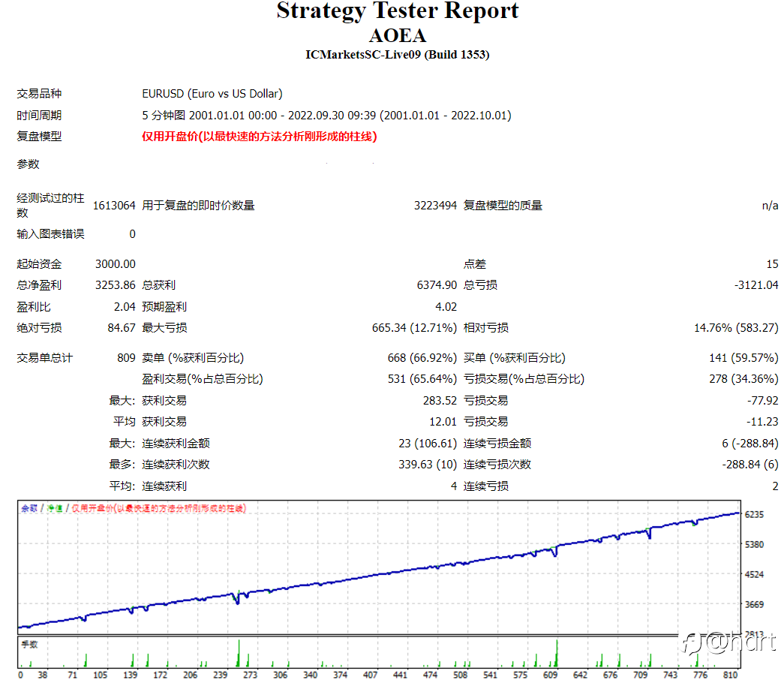Click the x-axis tick label 609
The height and width of the screenshot is (680, 784).
tap(550, 675)
